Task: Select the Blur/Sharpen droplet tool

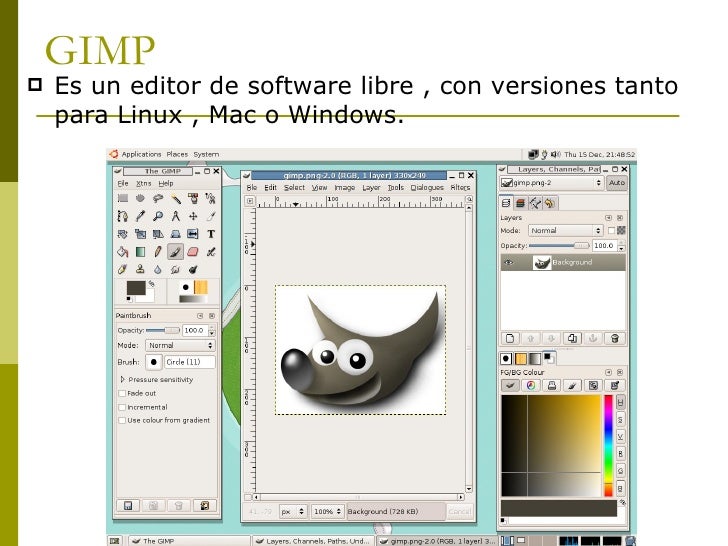Action: point(158,269)
